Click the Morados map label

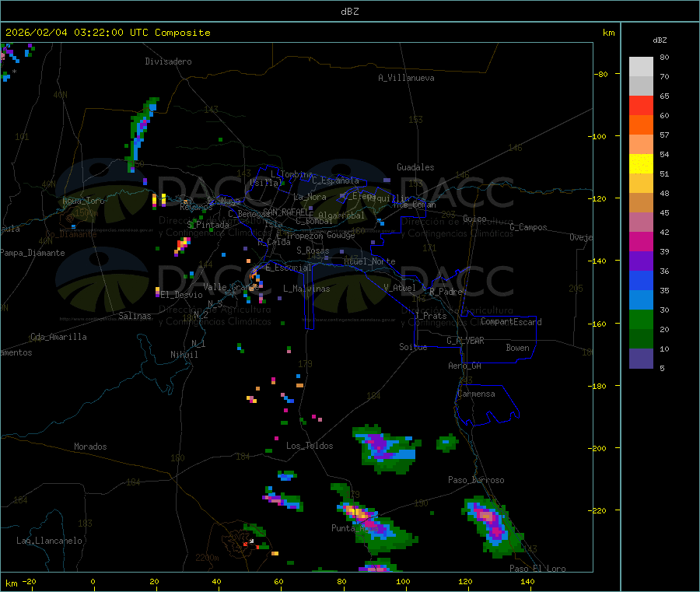(x=91, y=447)
